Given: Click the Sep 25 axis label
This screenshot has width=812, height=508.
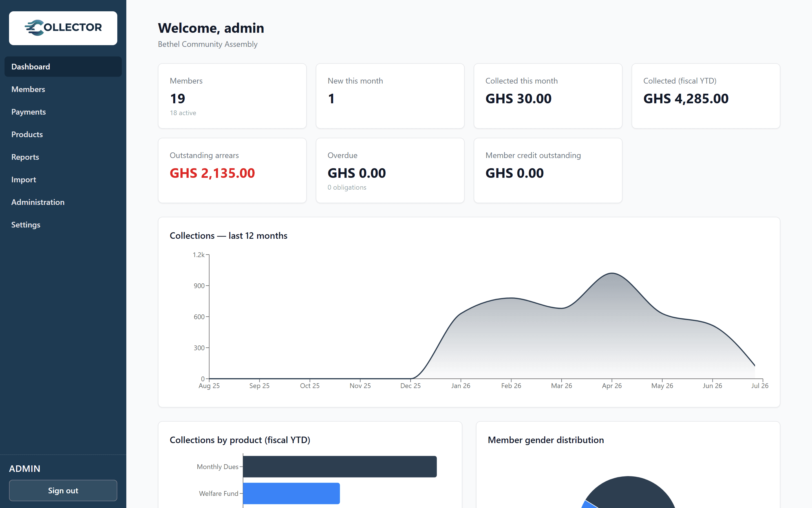Looking at the screenshot, I should point(259,386).
